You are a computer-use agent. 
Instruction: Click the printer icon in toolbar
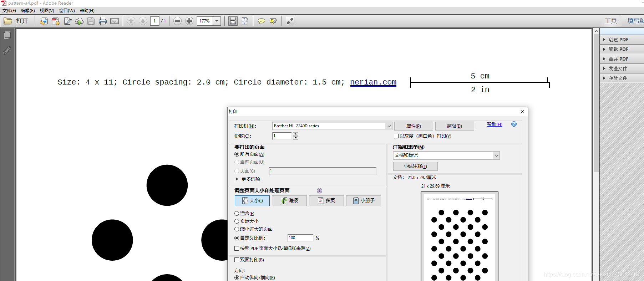pyautogui.click(x=103, y=21)
